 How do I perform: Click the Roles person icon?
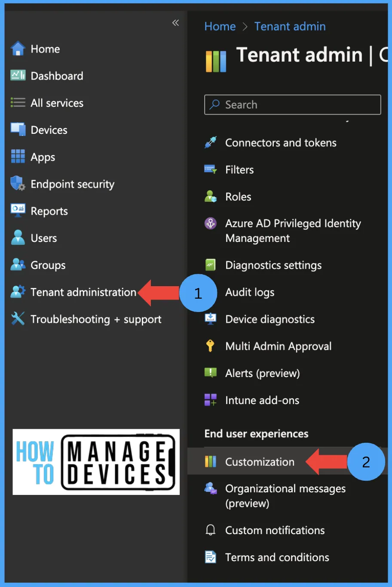pyautogui.click(x=211, y=197)
